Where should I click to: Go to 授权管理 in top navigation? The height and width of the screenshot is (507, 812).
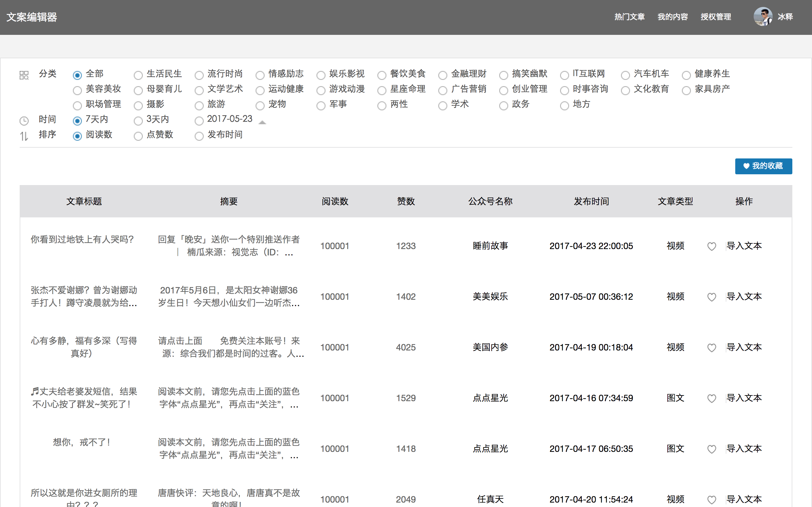[x=716, y=17]
